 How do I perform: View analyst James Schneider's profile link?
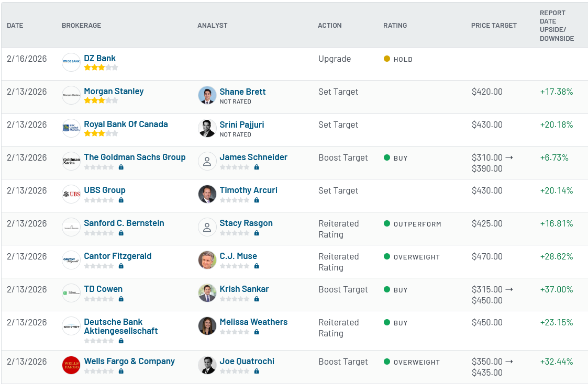253,157
